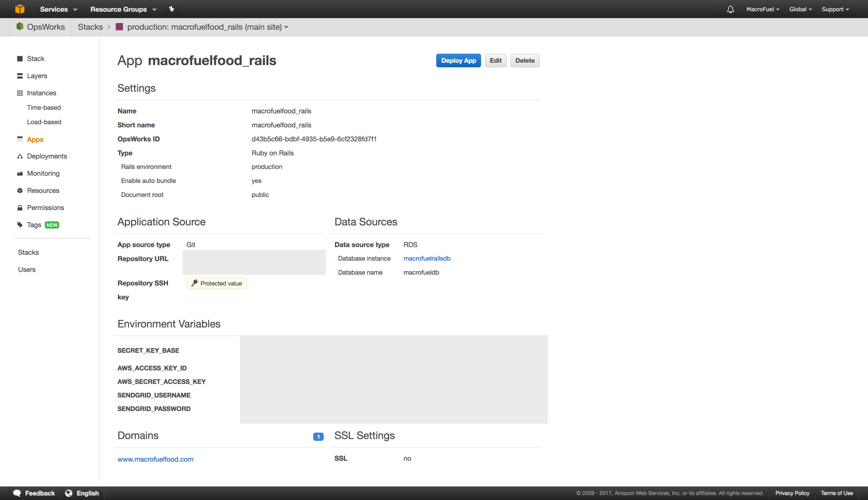Image resolution: width=868 pixels, height=500 pixels.
Task: Open the Support dropdown menu
Action: click(835, 9)
